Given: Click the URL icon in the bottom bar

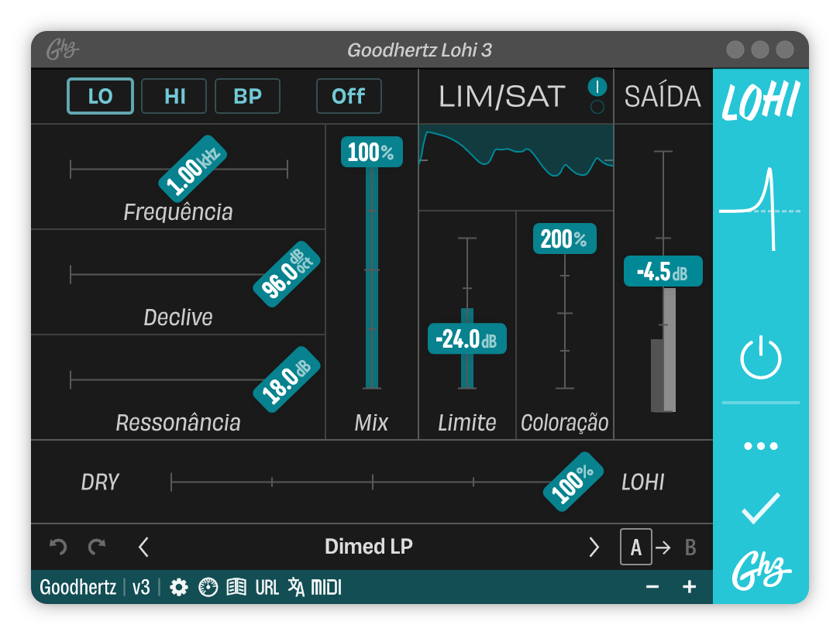Looking at the screenshot, I should click(267, 587).
